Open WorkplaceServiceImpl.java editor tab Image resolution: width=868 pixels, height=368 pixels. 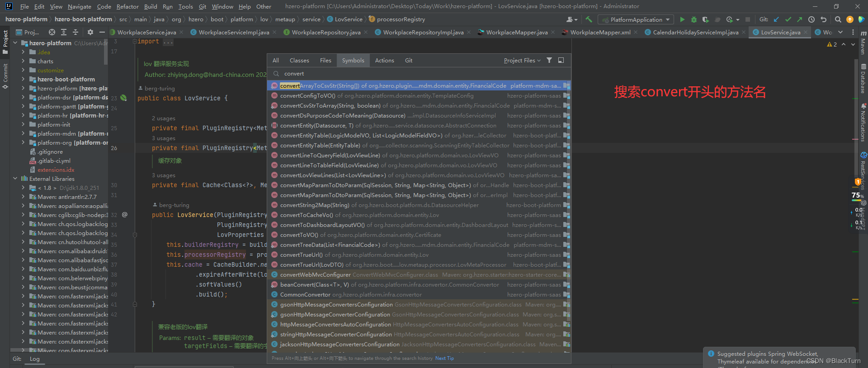pos(234,32)
